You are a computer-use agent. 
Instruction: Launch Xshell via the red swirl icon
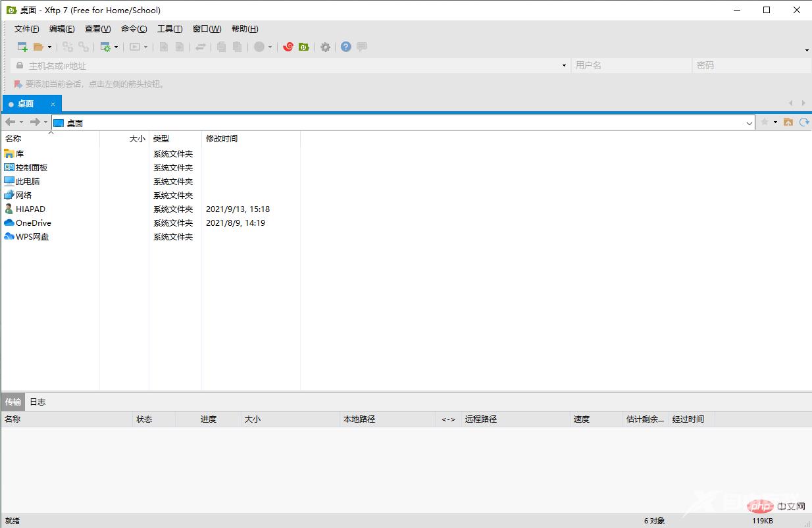288,47
